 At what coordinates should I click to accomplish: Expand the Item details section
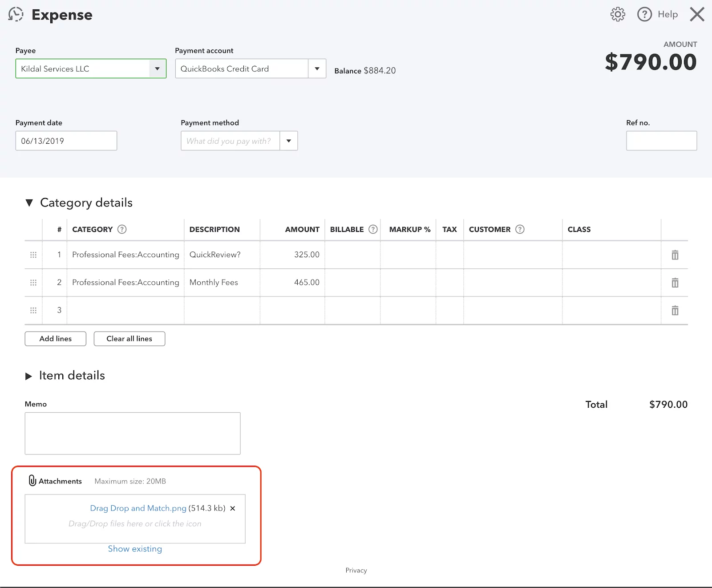(x=29, y=376)
